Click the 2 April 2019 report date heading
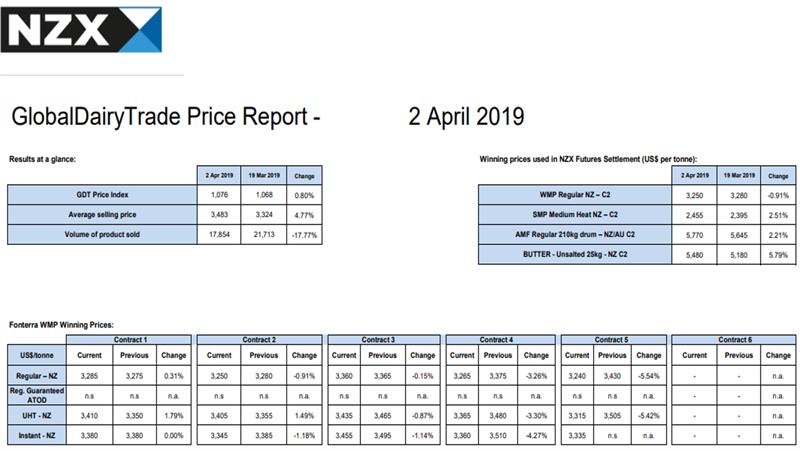The width and height of the screenshot is (800, 451). coord(467,117)
